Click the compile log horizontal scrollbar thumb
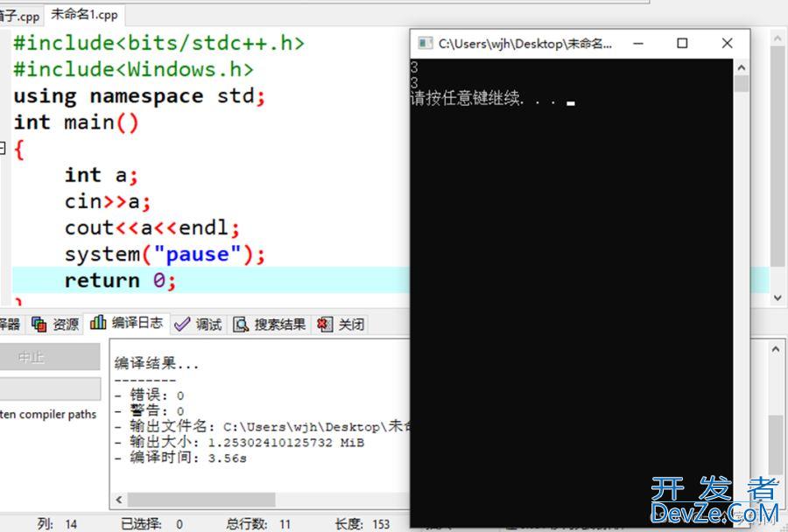Viewport: 788px width, 532px height. tap(201, 500)
